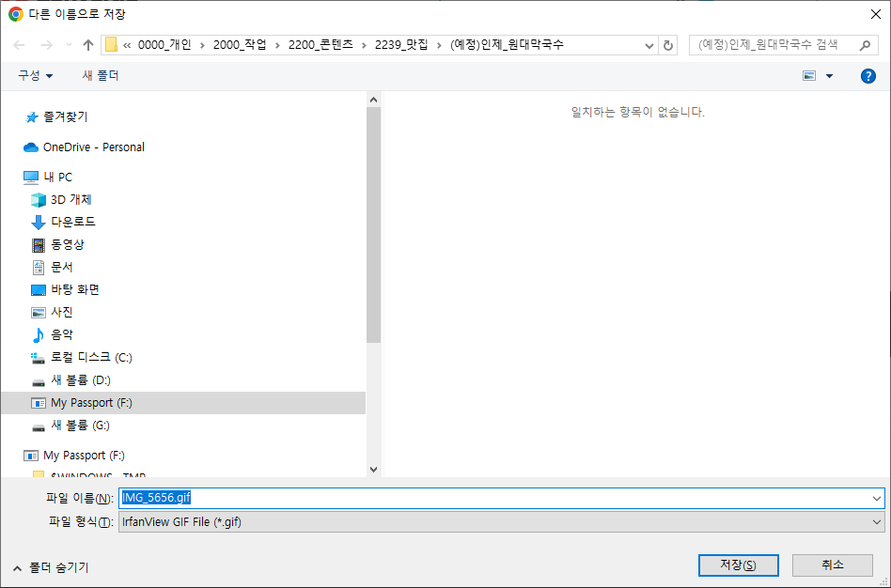Image resolution: width=891 pixels, height=588 pixels.
Task: Refresh the current folder view
Action: (670, 44)
